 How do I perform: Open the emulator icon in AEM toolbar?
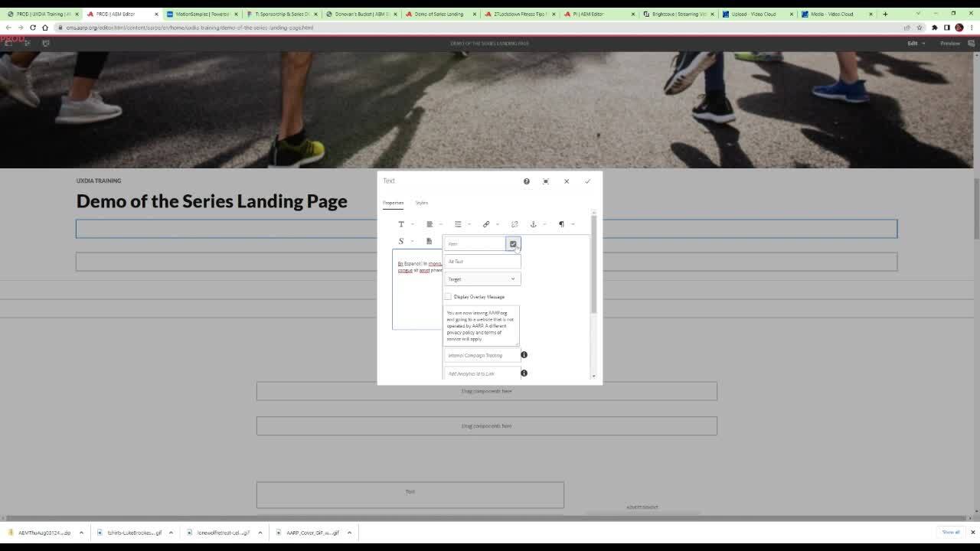point(46,44)
